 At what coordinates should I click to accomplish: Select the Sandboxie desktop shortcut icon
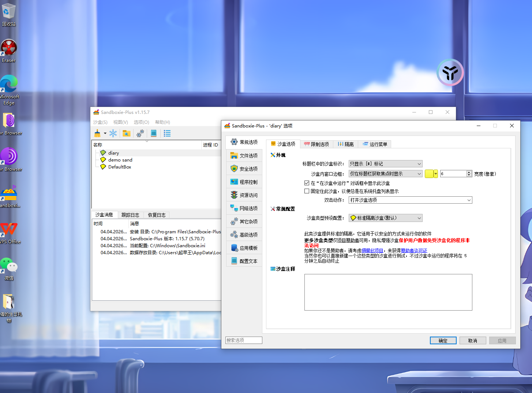pos(9,196)
